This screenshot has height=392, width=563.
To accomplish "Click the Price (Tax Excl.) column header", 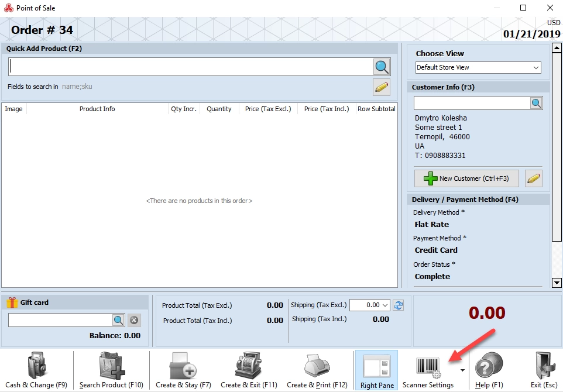I will tap(268, 109).
